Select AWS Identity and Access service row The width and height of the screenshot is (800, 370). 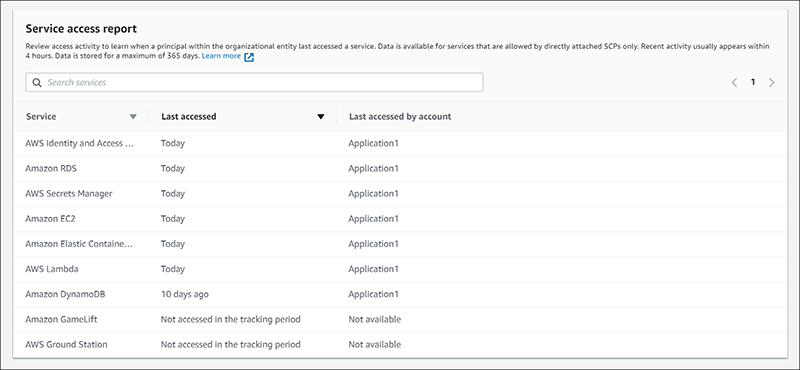(x=399, y=143)
